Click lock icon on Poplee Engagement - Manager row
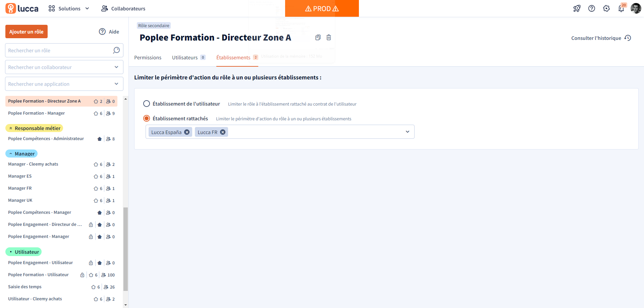Screen dimensions: 644x308 click(x=91, y=237)
